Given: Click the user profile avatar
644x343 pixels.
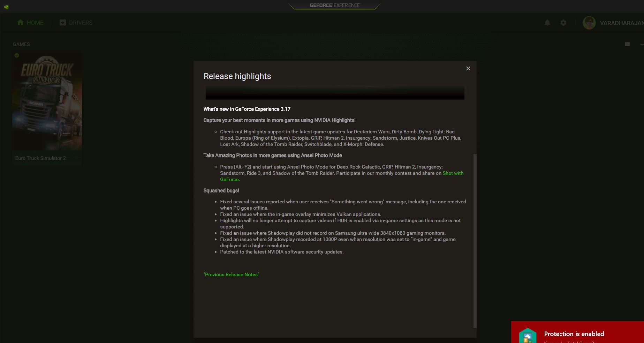Looking at the screenshot, I should coord(589,23).
